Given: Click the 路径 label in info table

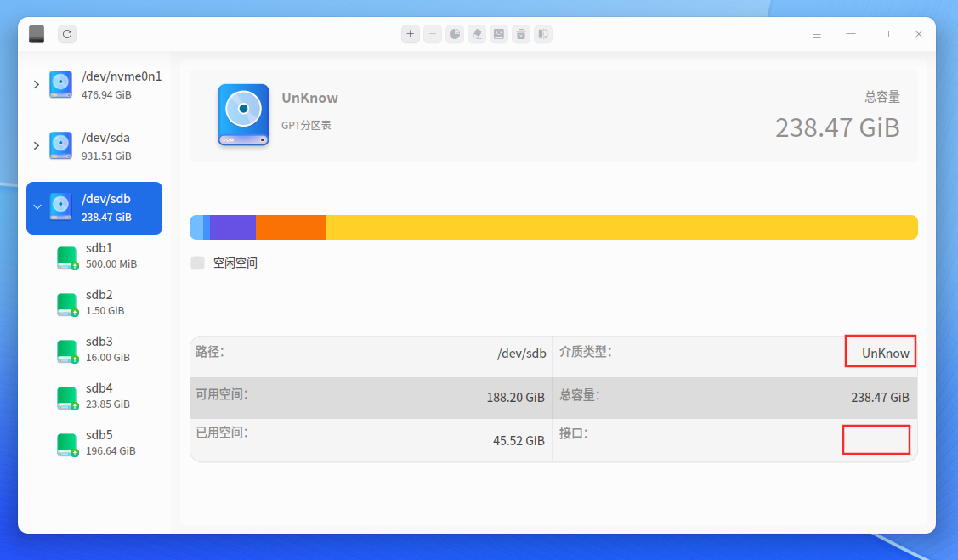Looking at the screenshot, I should pos(210,352).
